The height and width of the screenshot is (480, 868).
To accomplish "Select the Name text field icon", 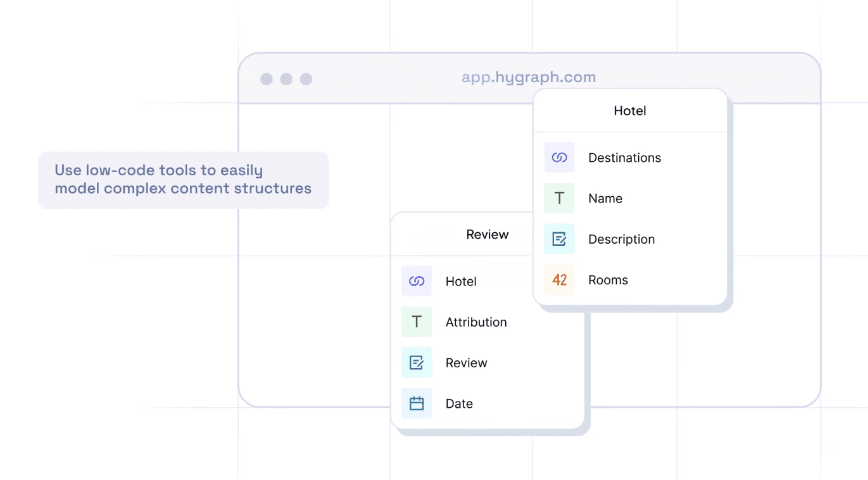I will [559, 199].
